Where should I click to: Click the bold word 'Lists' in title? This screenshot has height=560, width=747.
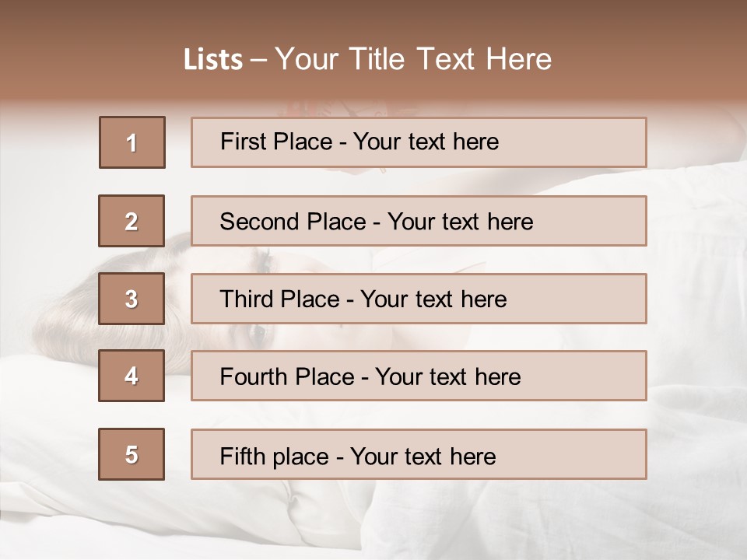[x=213, y=60]
